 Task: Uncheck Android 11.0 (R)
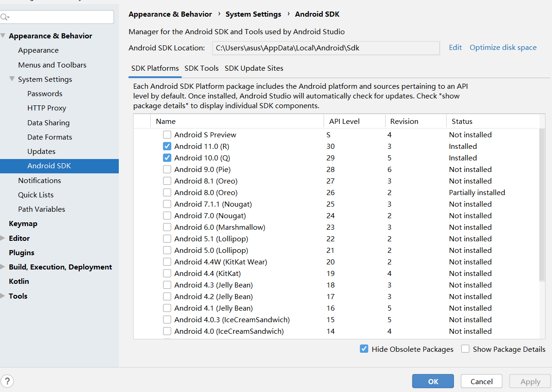pyautogui.click(x=167, y=146)
